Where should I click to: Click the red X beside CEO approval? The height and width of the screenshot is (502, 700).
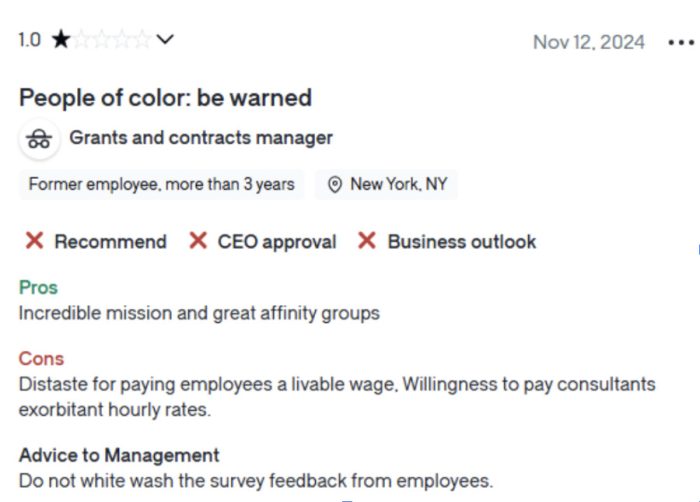click(198, 241)
